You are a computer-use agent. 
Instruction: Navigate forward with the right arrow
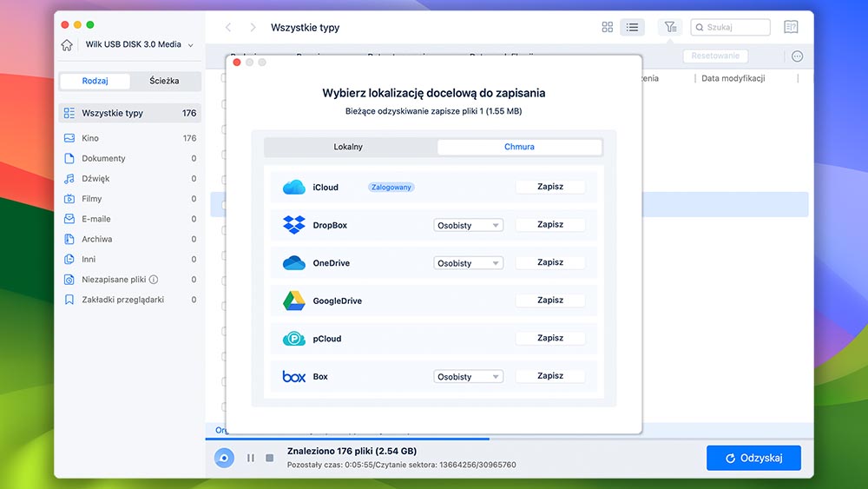(x=253, y=27)
